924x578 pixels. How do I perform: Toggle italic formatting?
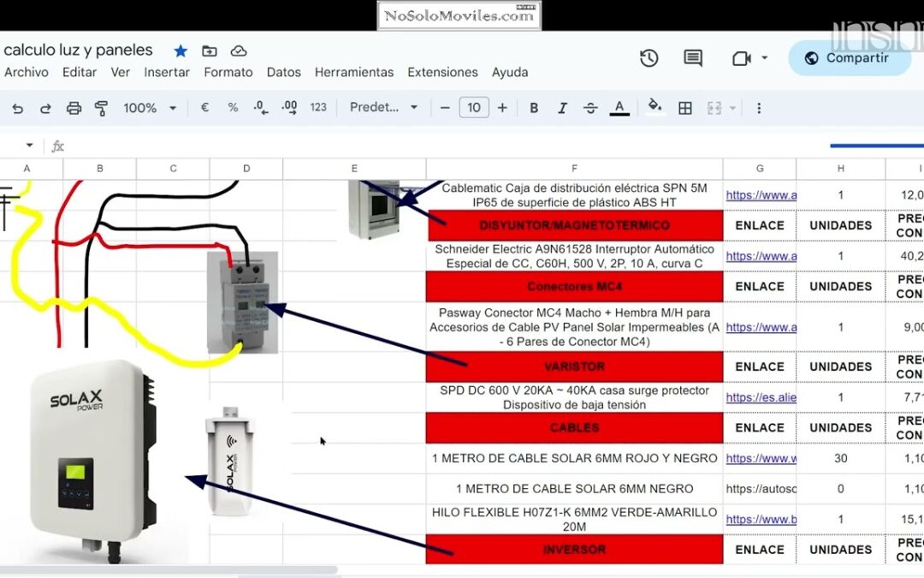pos(562,108)
